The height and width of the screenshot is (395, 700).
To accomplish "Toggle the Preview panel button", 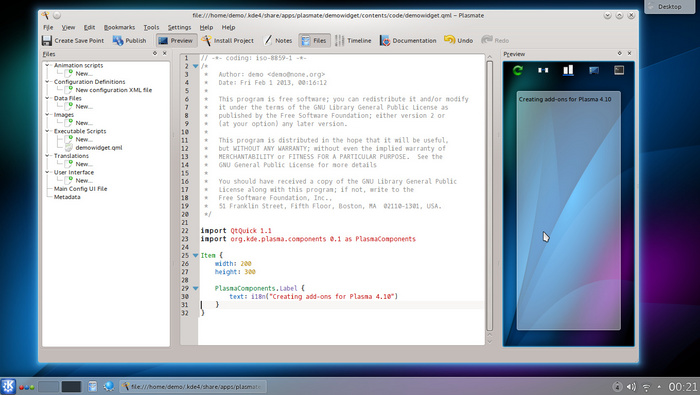I will pos(176,41).
